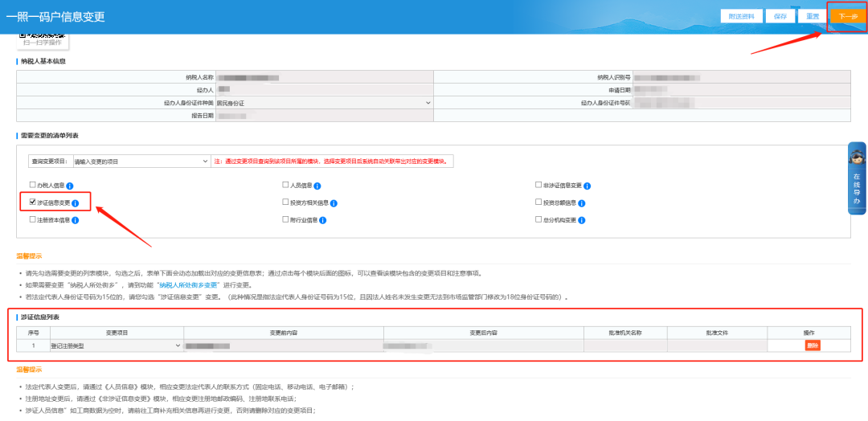Open the 经办人身份证件种类 dropdown
Screen dimensions: 868x421
tap(324, 103)
